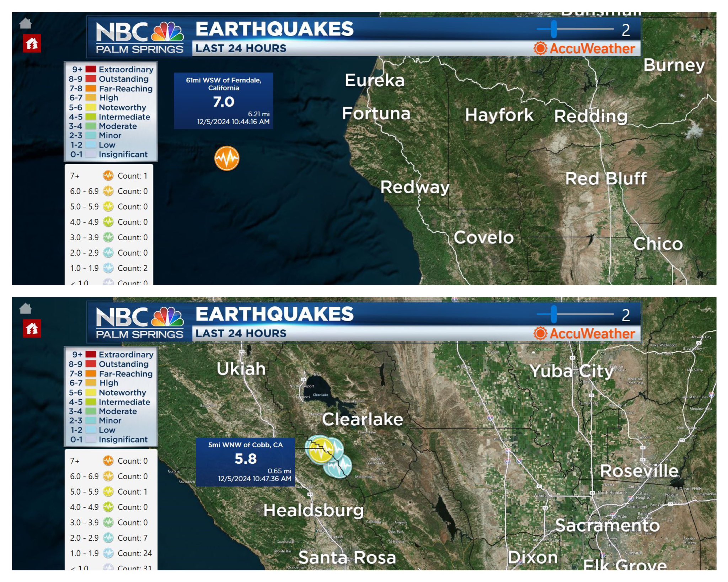The height and width of the screenshot is (582, 728).
Task: Open the 7.0 Ferndale earthquake info box
Action: tap(223, 101)
